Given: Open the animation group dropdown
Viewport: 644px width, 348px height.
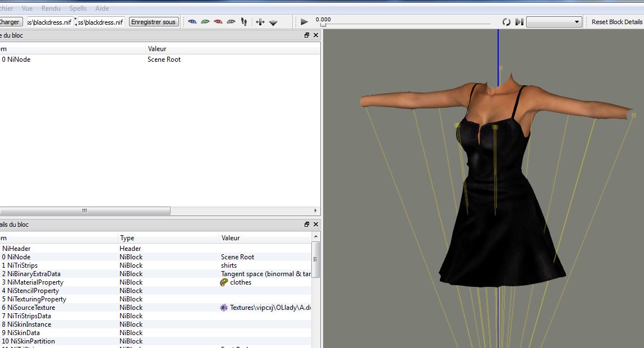Looking at the screenshot, I should tap(554, 22).
